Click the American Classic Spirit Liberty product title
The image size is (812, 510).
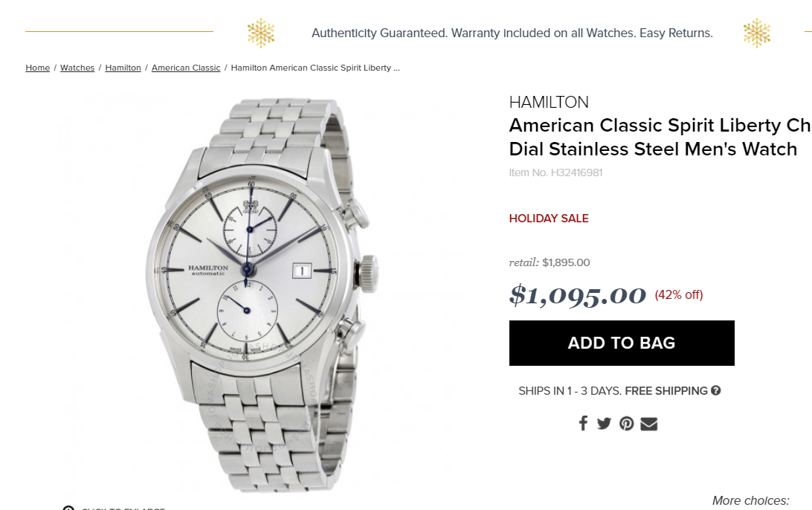[x=654, y=137]
